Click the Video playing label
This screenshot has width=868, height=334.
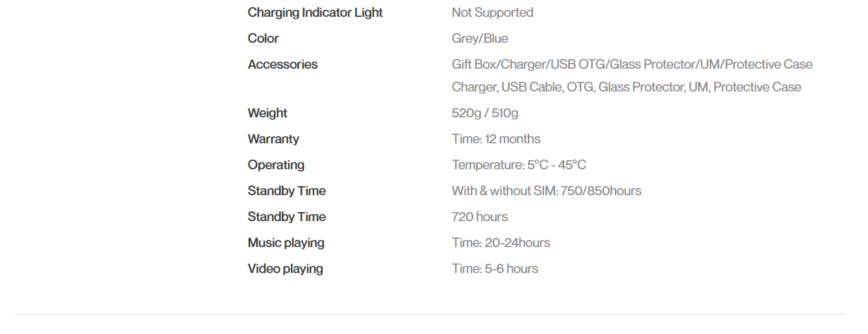pyautogui.click(x=285, y=268)
